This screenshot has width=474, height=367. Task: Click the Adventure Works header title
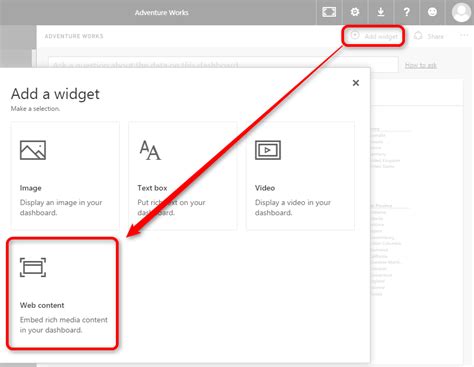(x=162, y=13)
